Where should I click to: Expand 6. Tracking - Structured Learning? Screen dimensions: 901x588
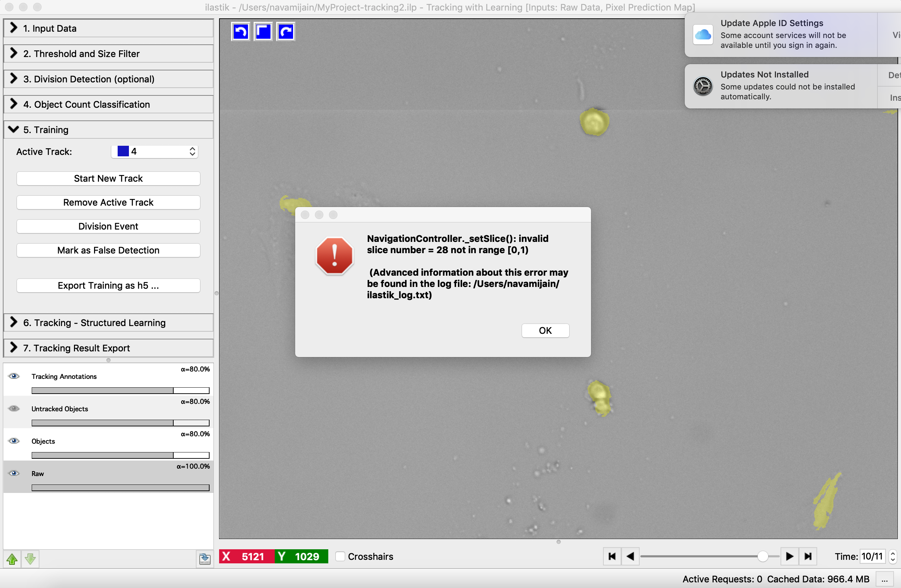[x=108, y=323]
